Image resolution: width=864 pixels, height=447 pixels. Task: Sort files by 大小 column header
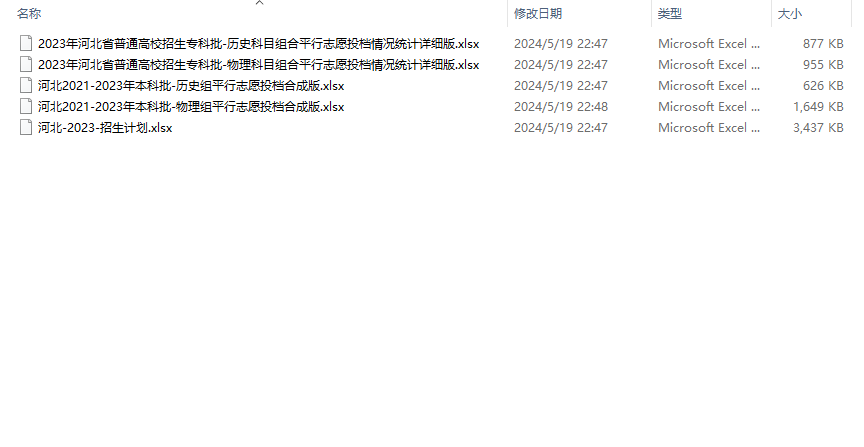click(x=789, y=14)
